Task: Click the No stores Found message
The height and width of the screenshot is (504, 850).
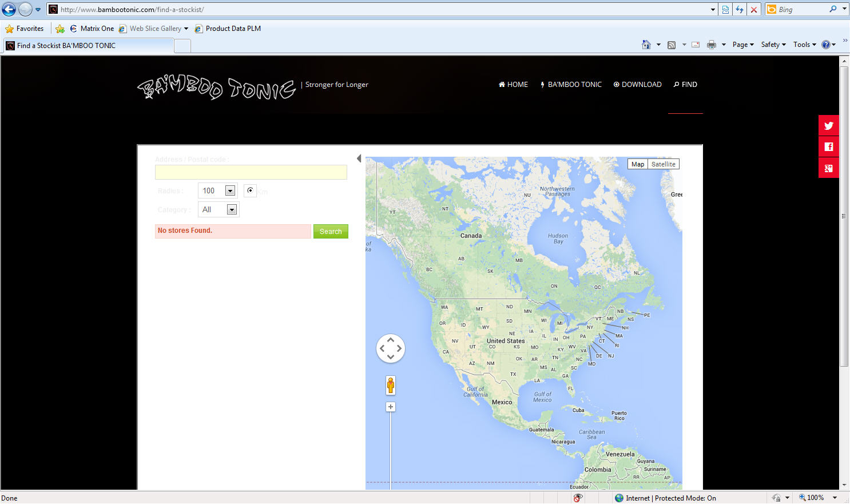Action: tap(233, 231)
